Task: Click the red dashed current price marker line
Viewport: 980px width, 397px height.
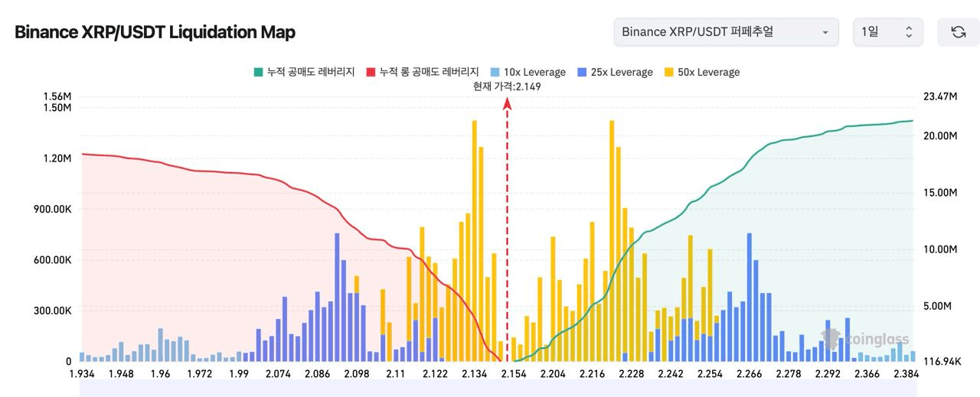Action: (507, 229)
